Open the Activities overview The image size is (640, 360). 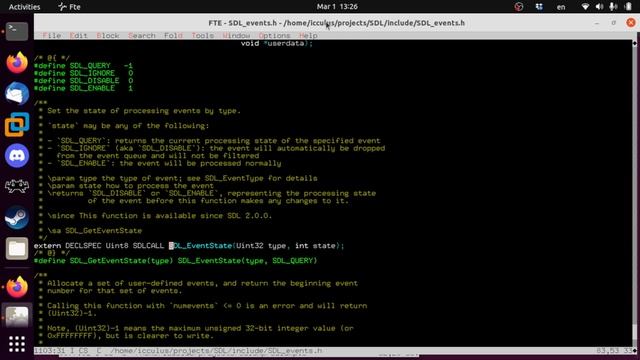24,7
